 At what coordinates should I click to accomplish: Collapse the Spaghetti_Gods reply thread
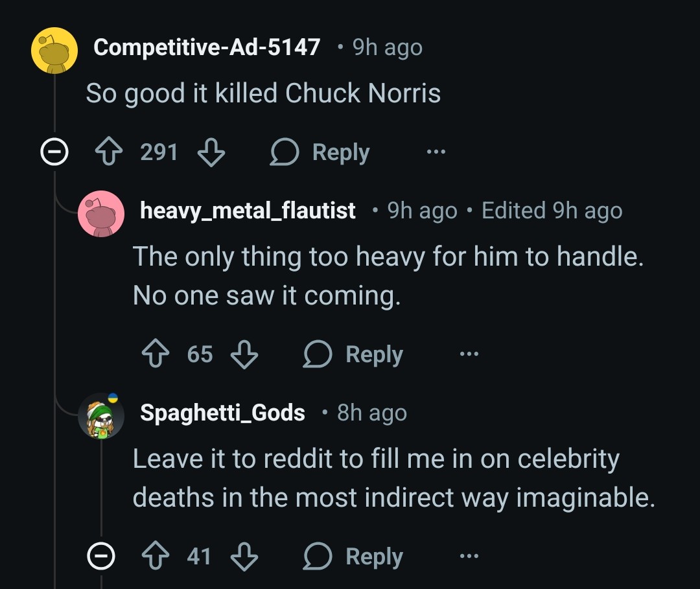point(100,557)
